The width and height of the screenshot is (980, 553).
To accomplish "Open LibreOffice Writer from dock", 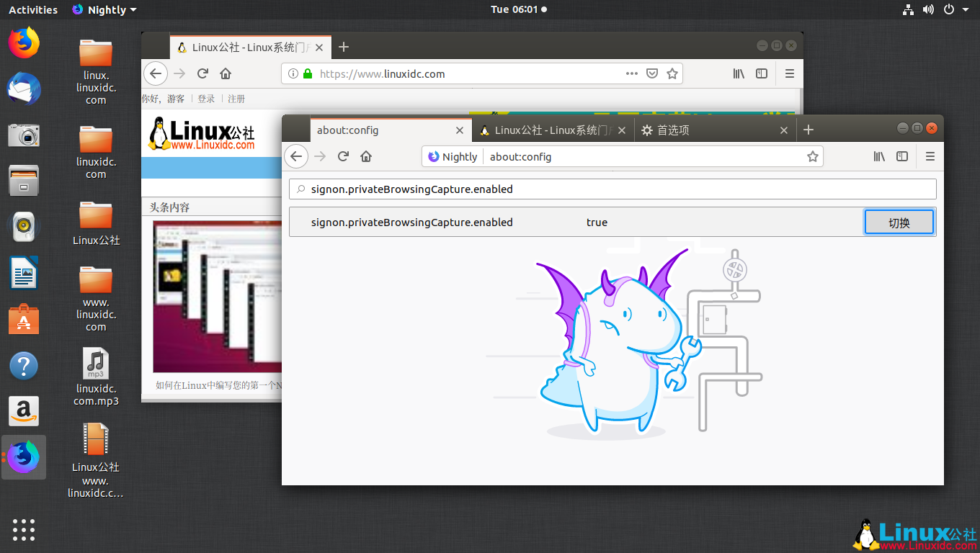I will coord(24,273).
